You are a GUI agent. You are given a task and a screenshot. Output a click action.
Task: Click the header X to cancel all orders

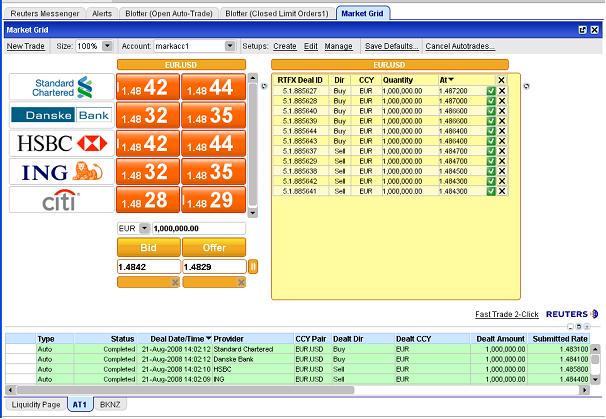coord(501,80)
